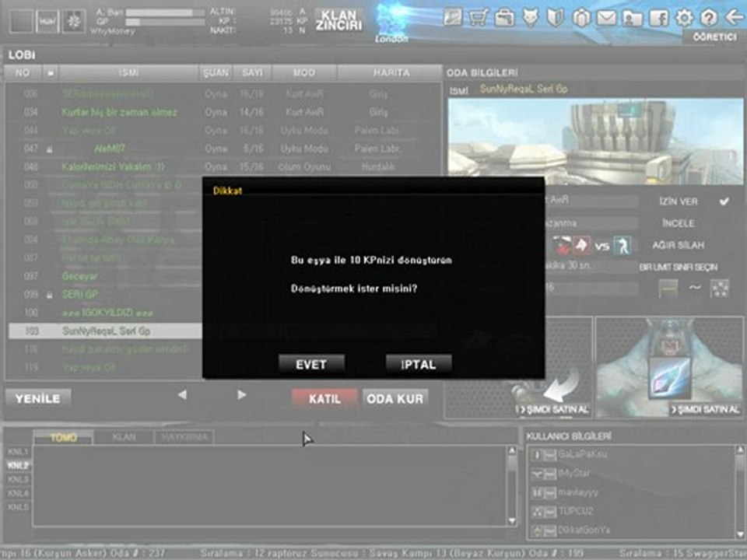This screenshot has width=747, height=560.
Task: Click the back arrow icon
Action: click(734, 18)
